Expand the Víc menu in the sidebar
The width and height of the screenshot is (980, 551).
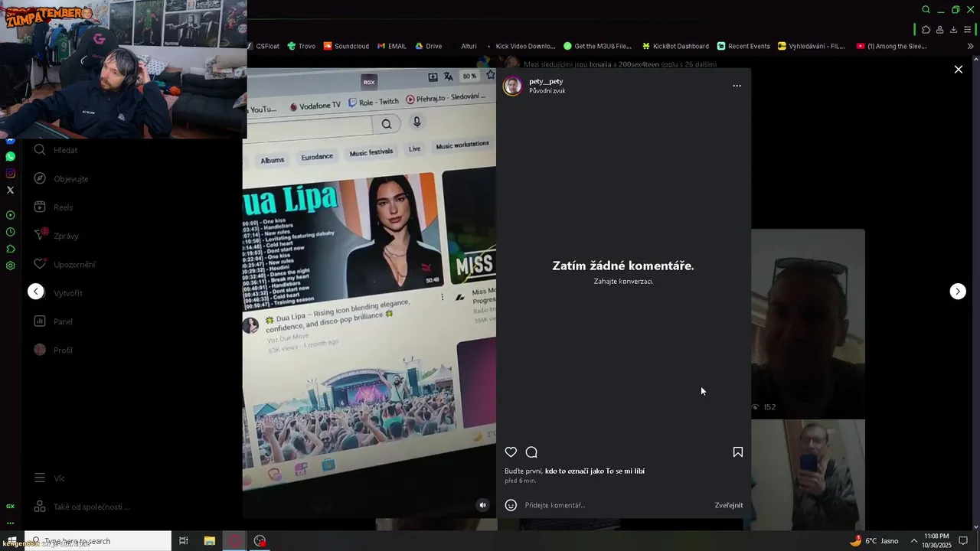[x=50, y=478]
